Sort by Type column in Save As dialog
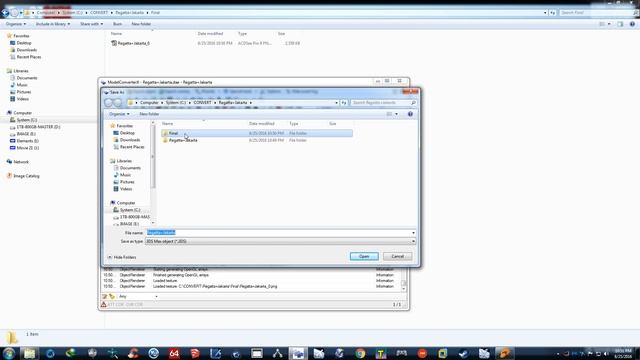Screen dimensions: 640x360 point(293,124)
